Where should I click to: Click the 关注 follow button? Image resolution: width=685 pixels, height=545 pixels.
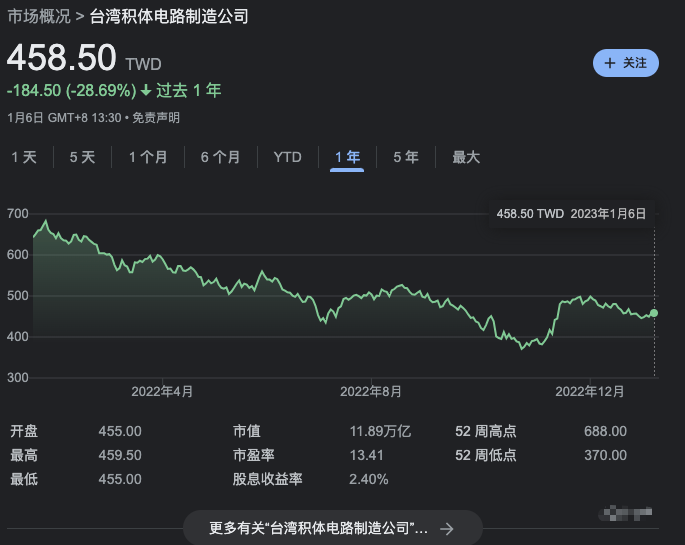(x=626, y=63)
